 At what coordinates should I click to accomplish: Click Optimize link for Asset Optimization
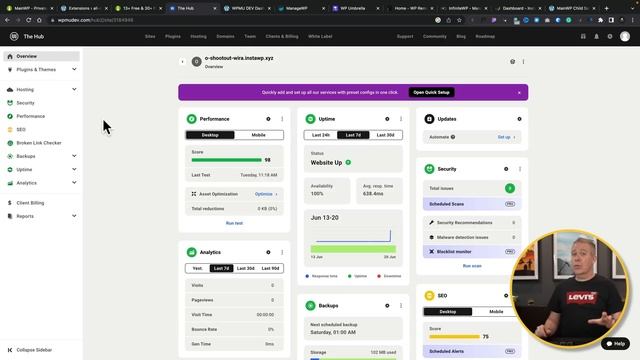tap(266, 194)
